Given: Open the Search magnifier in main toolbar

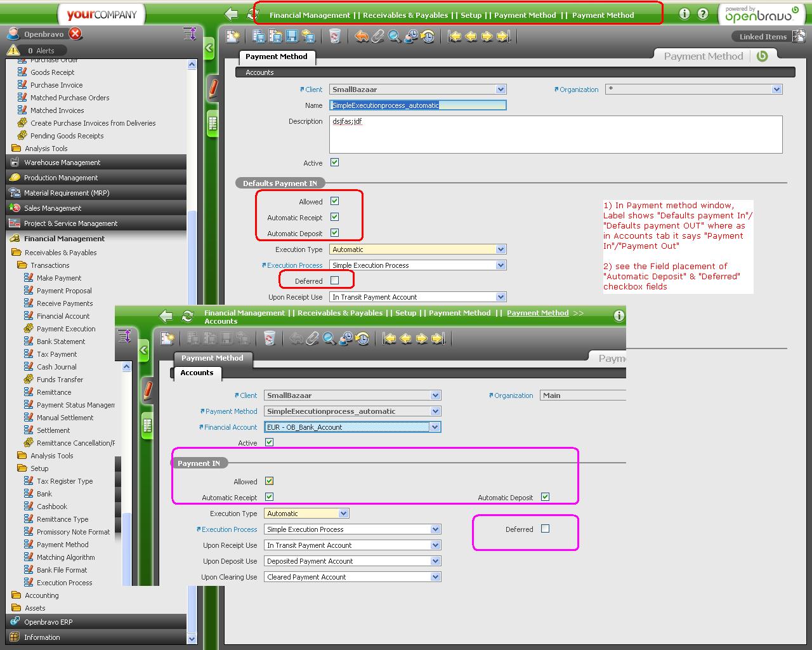Looking at the screenshot, I should click(395, 37).
